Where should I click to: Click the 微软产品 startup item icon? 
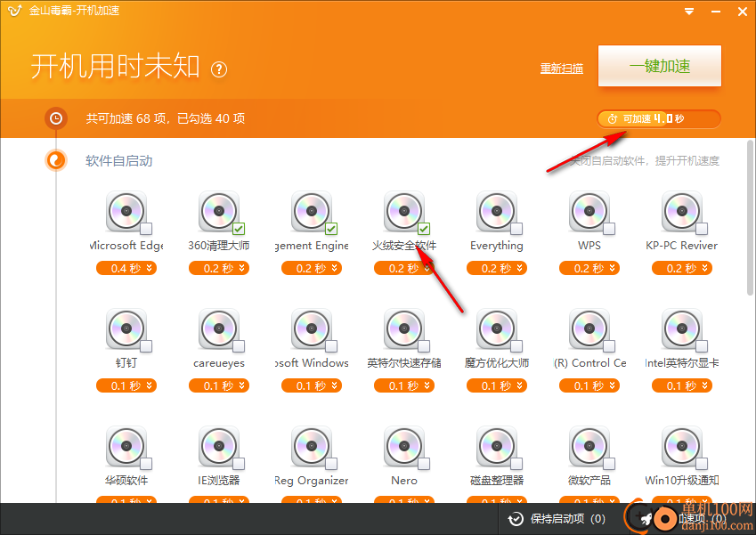click(x=589, y=446)
